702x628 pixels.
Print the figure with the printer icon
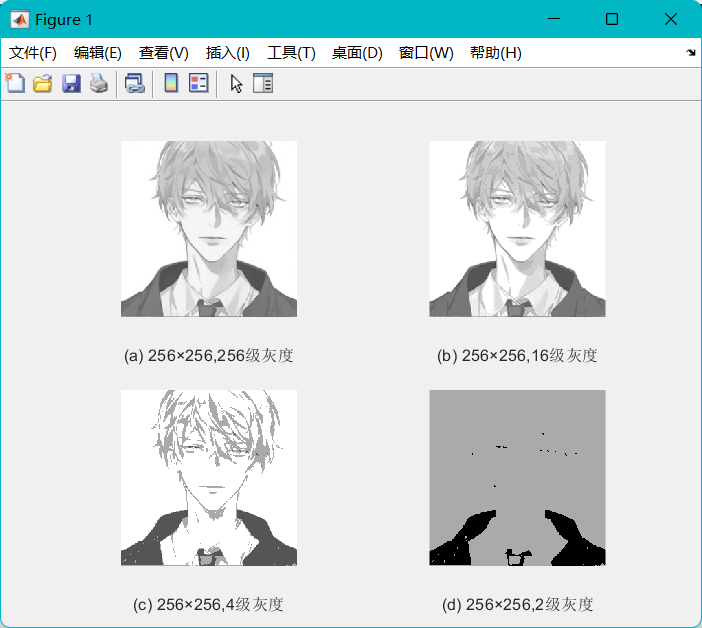(99, 83)
